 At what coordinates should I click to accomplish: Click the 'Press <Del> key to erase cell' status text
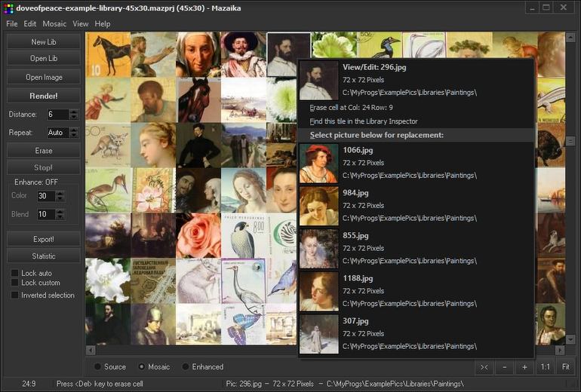(x=100, y=384)
